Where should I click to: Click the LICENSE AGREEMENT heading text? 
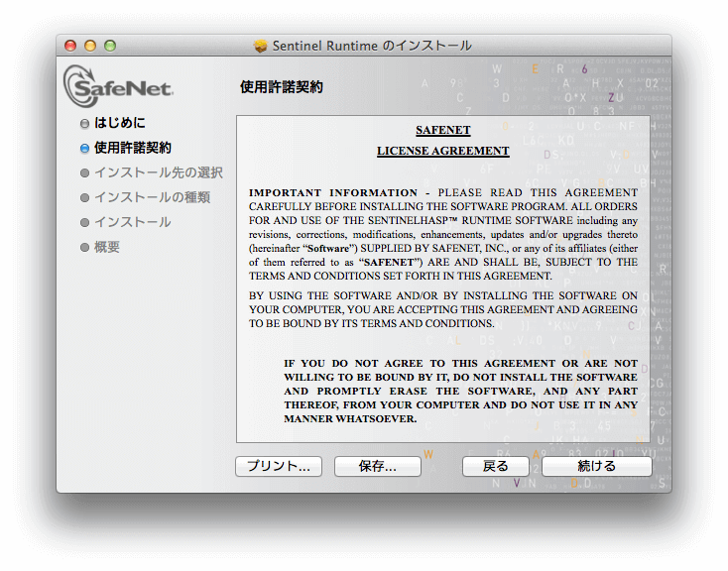(443, 151)
